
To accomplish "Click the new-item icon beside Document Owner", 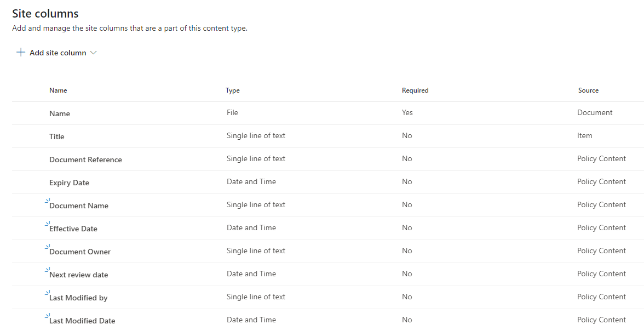I will [47, 247].
